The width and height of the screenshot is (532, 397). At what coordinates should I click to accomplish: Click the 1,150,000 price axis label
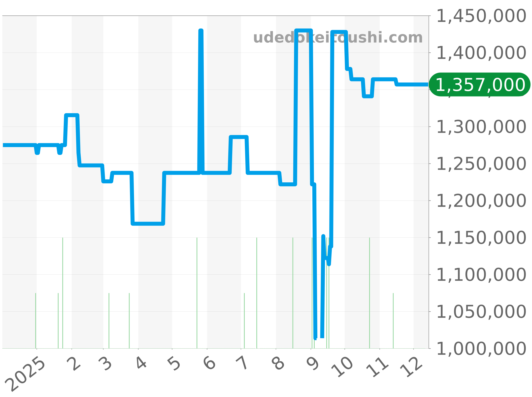point(481,238)
